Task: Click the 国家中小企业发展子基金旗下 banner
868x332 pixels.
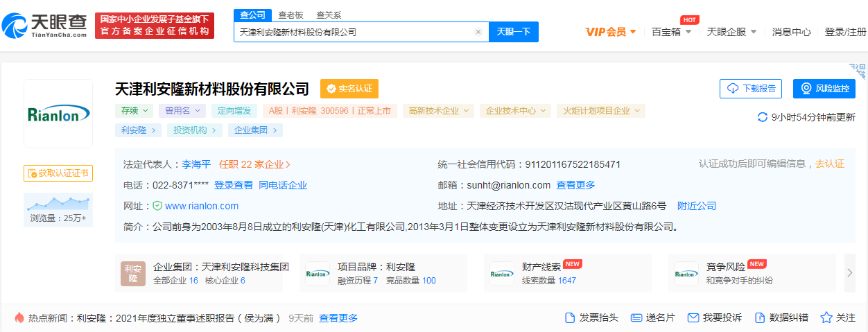Action: (155, 26)
